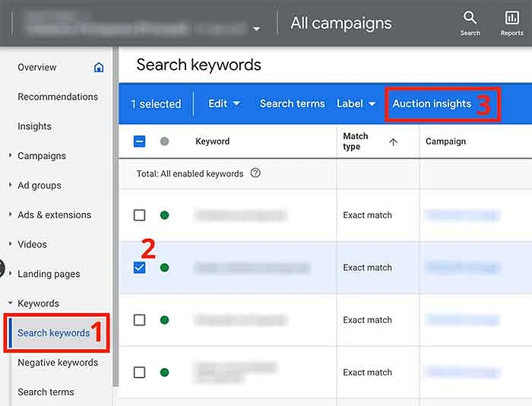Check the fourth keyword row checkbox
The width and height of the screenshot is (532, 406).
139,373
